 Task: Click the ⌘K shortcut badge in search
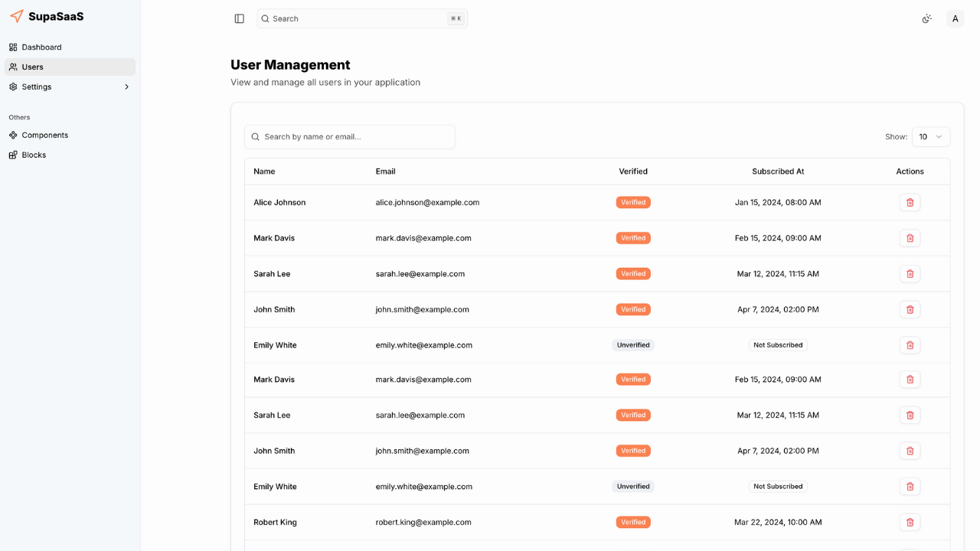[x=455, y=18]
